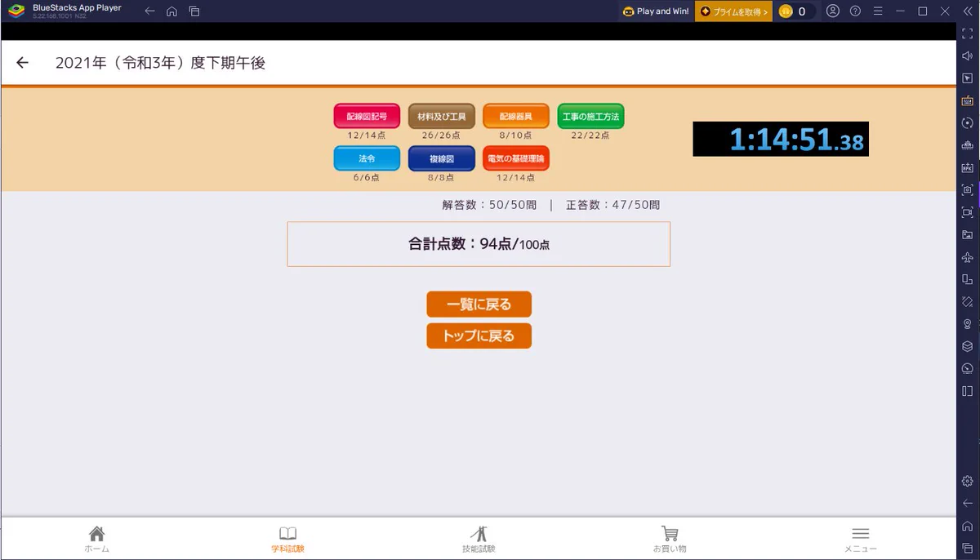980x560 pixels.
Task: Click the sidebar volume speaker icon
Action: tap(968, 56)
